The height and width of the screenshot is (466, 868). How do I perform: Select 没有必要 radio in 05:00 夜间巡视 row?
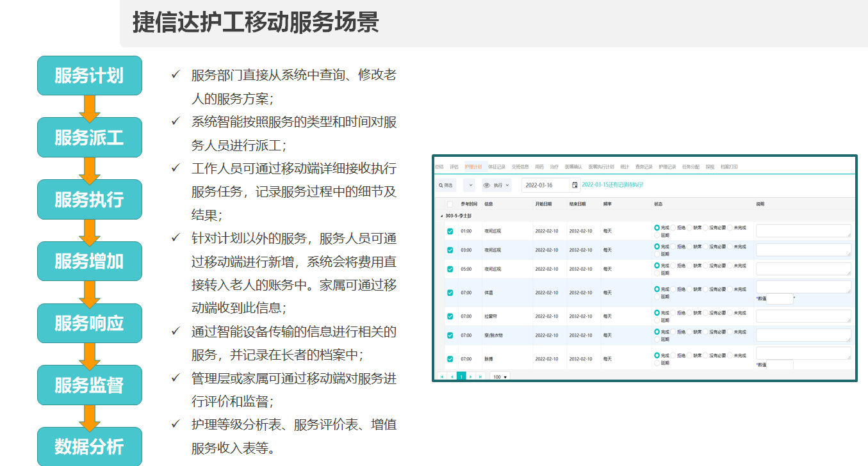point(705,266)
